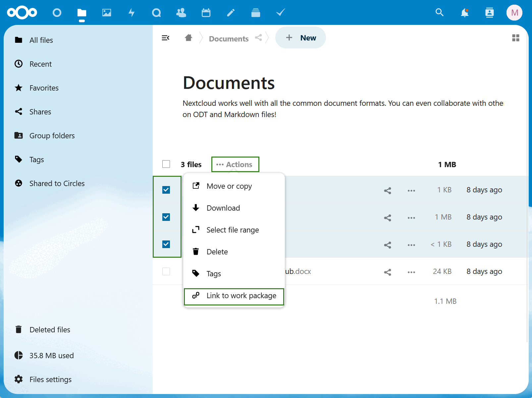Open the Notes app (pencil icon)
Screen dimensions: 532x398
coord(231,13)
